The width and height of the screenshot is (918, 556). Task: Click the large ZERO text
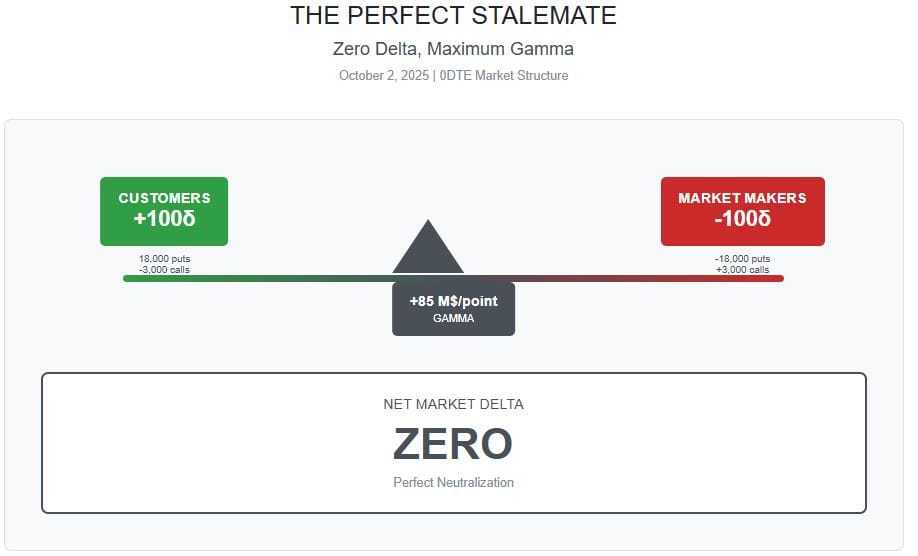click(453, 444)
